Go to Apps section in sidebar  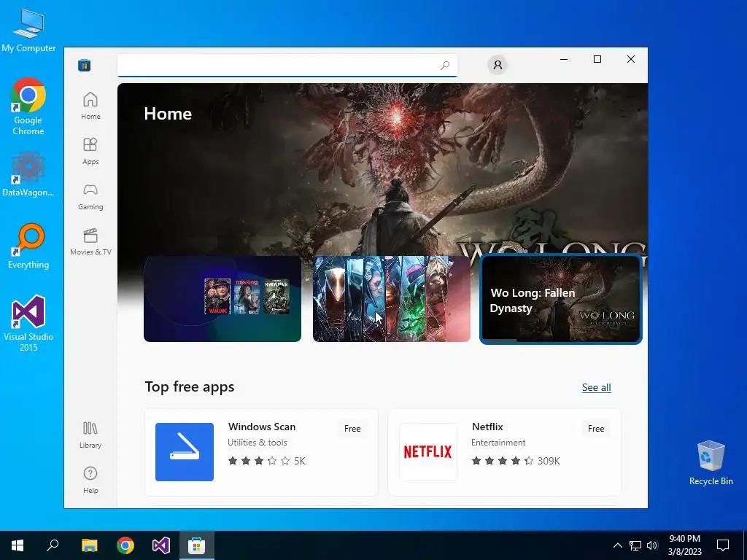[90, 151]
